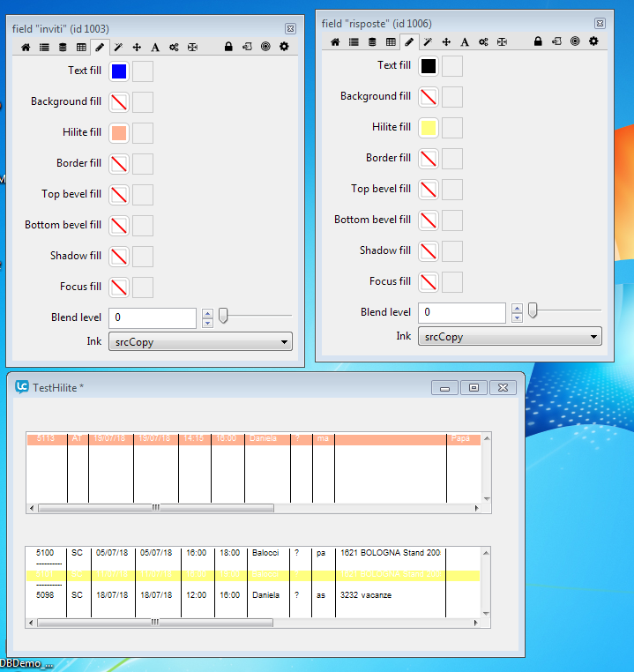The height and width of the screenshot is (672, 634).
Task: Click the Blend level input field for risposte
Action: click(462, 313)
